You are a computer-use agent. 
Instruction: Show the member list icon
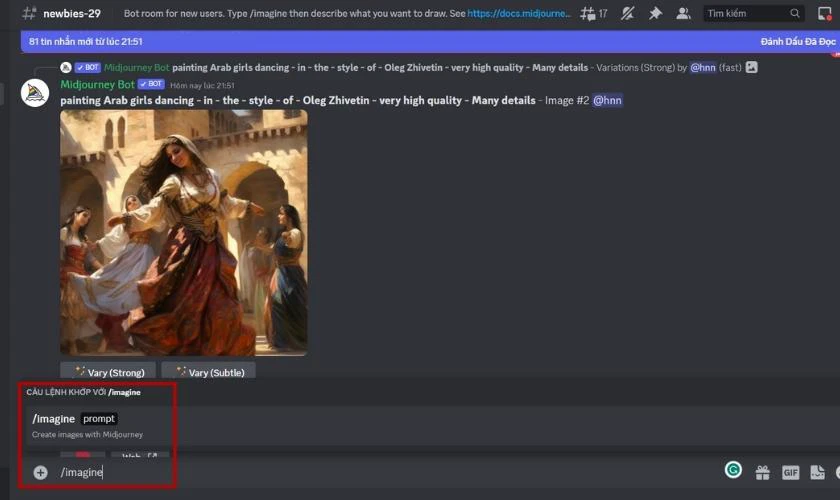pyautogui.click(x=682, y=13)
